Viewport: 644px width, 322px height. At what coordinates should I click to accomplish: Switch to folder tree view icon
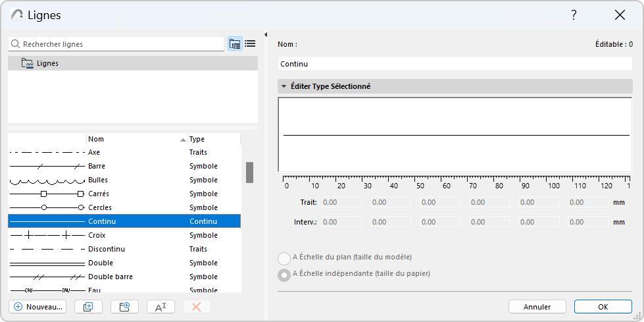tap(235, 44)
